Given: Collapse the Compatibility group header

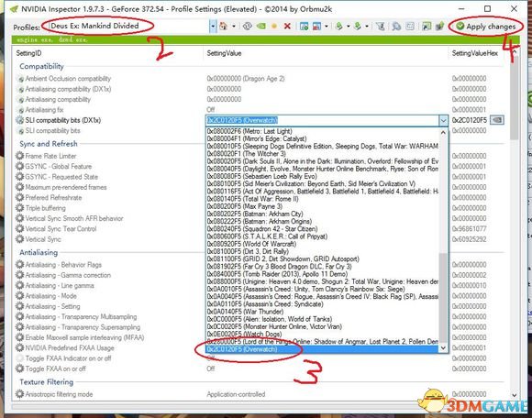Looking at the screenshot, I should 41,66.
